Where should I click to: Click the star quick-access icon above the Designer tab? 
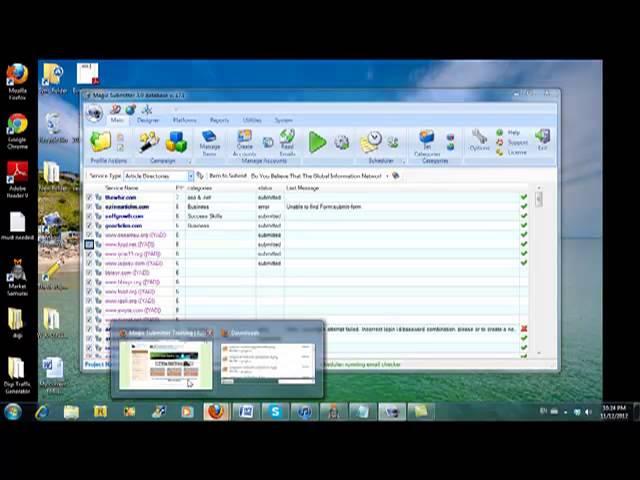click(147, 109)
